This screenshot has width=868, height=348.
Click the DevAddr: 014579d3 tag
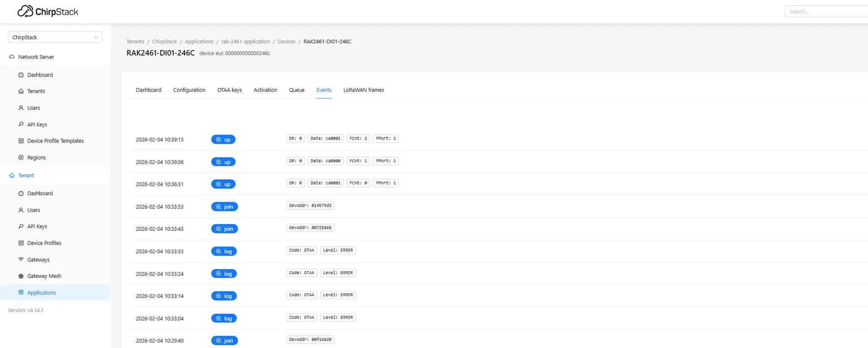tap(310, 206)
